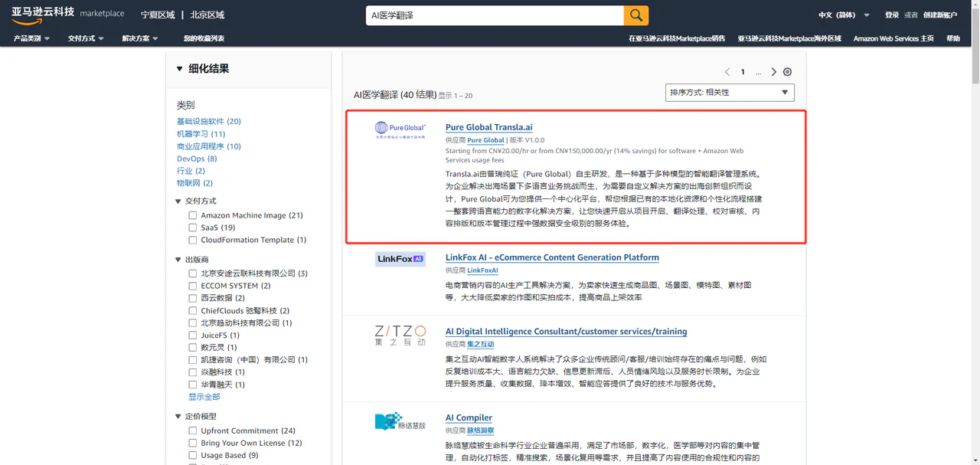980x465 pixels.
Task: Switch to 北京区域 region
Action: 207,15
